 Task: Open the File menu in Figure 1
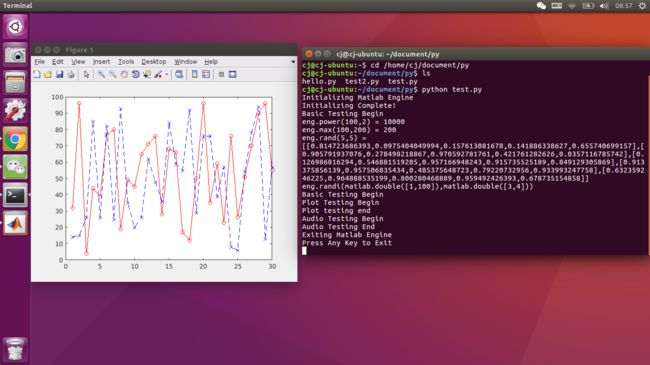pos(39,62)
